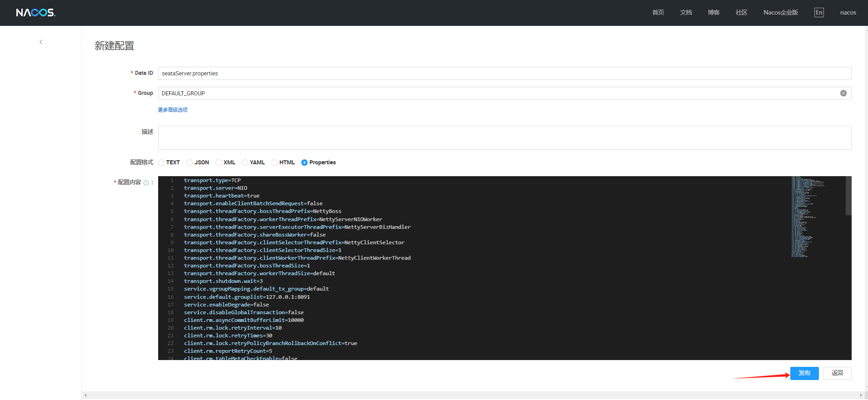
Task: Click line transport.threadFactory.workerThreadSize=default
Action: pyautogui.click(x=259, y=273)
